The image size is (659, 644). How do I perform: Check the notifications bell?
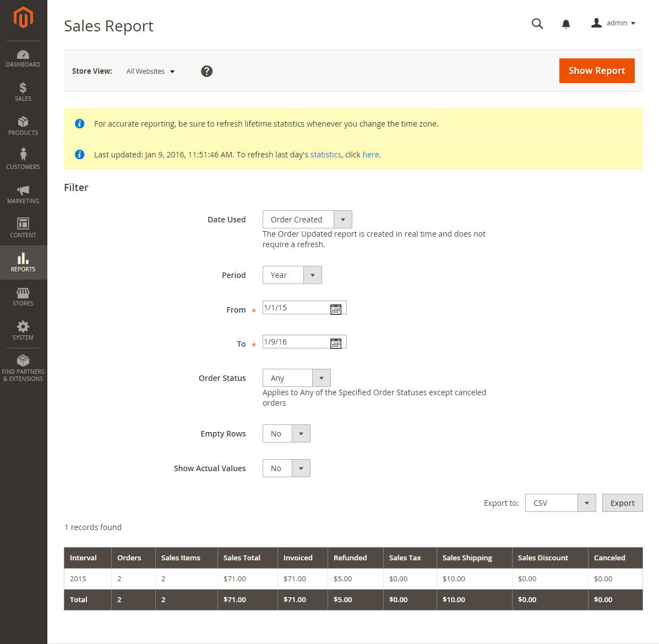coord(566,24)
